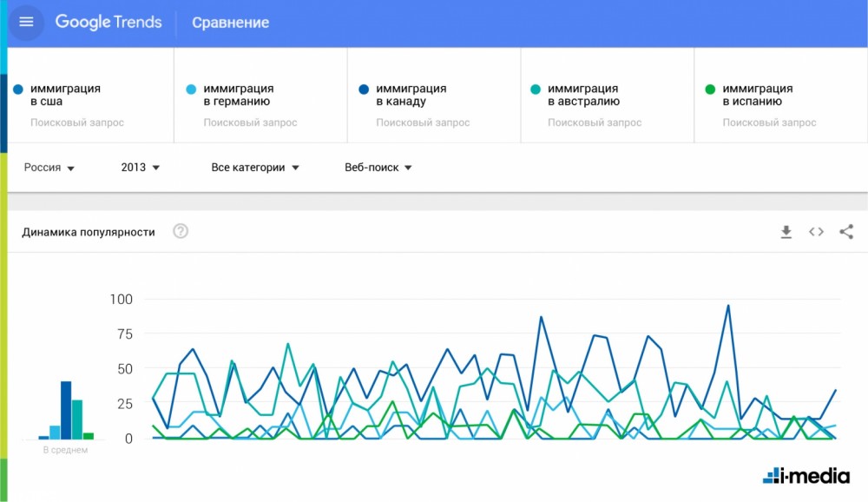Click the Сравнение page title
Screen dimensions: 868x502
tap(230, 23)
